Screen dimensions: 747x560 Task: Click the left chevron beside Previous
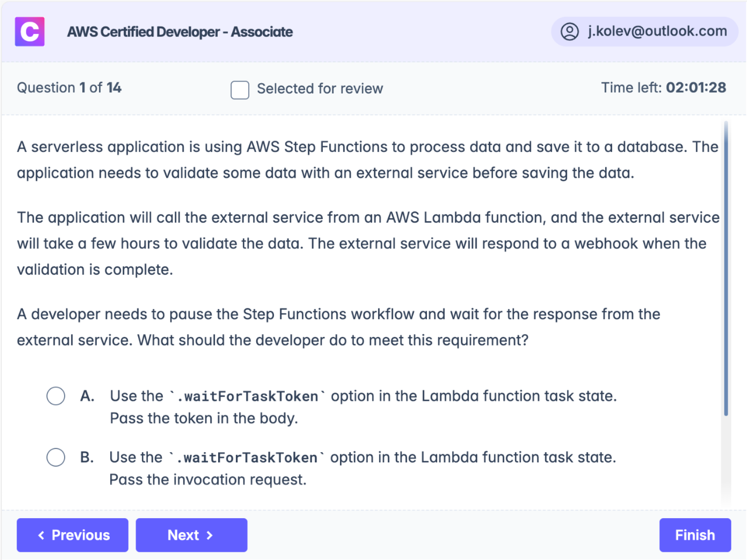click(x=41, y=535)
